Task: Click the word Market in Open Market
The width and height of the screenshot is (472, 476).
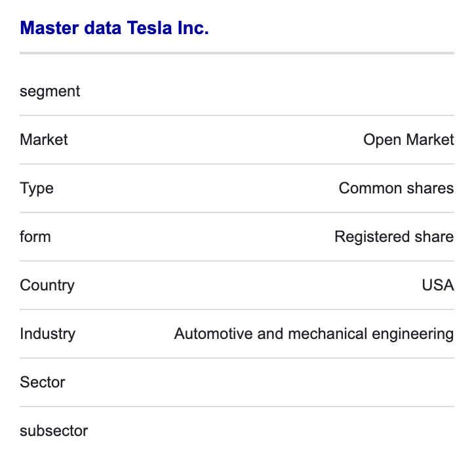Action: click(430, 140)
